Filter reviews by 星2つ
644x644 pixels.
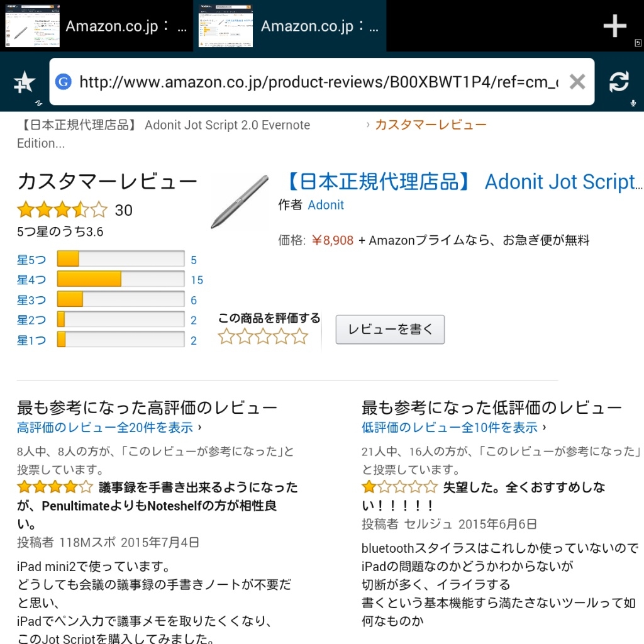pos(31,320)
